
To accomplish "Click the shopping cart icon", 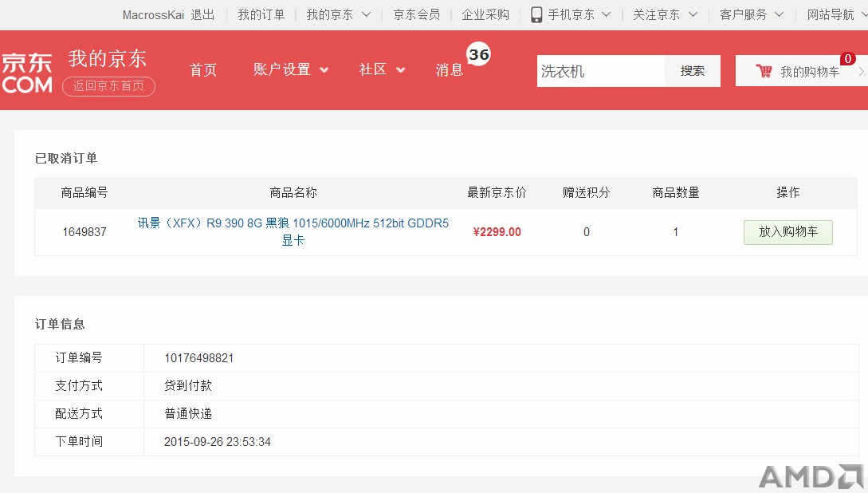I will (764, 71).
